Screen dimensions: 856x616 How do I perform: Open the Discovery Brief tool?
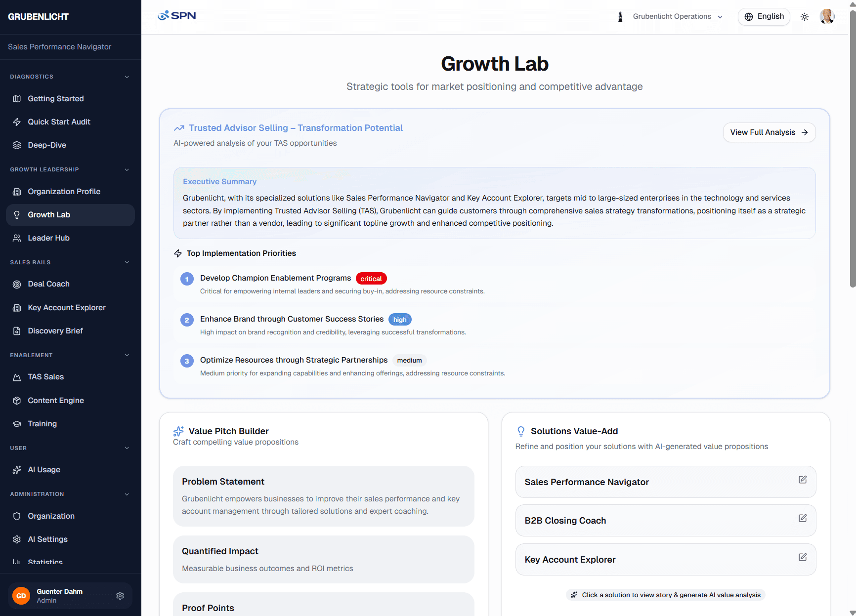coord(55,330)
